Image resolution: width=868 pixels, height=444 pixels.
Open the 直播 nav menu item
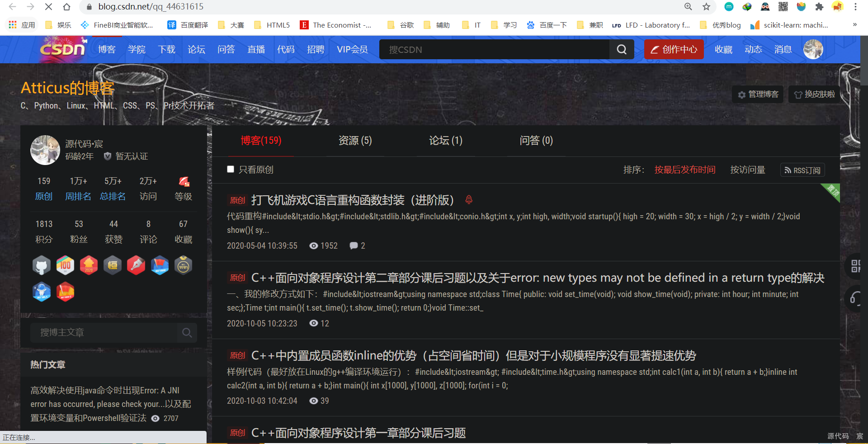[x=256, y=49]
